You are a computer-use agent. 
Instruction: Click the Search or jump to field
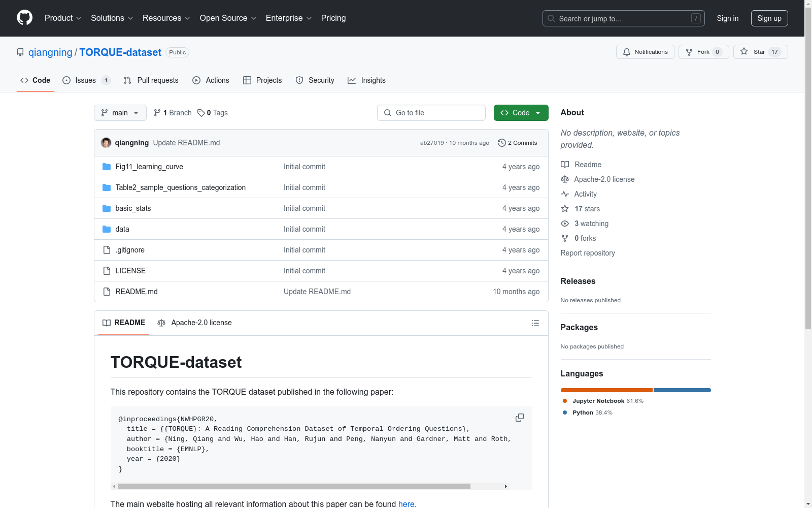[x=624, y=18]
